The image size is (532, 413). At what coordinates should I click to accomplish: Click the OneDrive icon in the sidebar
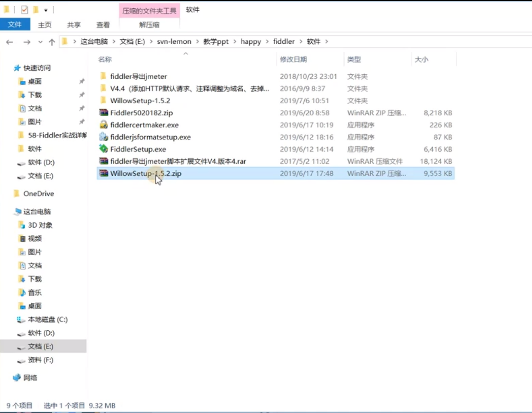[x=17, y=194]
